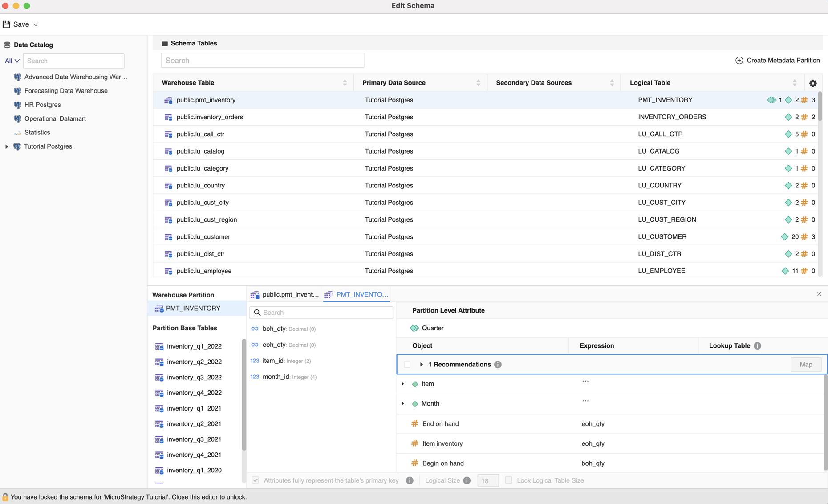This screenshot has width=828, height=504.
Task: Click the Save disk icon
Action: (7, 24)
